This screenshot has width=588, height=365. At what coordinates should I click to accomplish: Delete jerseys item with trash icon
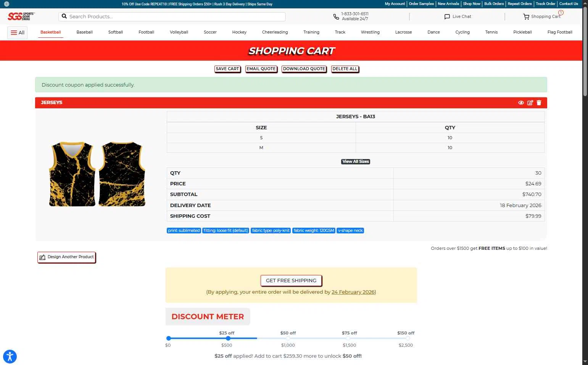[539, 103]
